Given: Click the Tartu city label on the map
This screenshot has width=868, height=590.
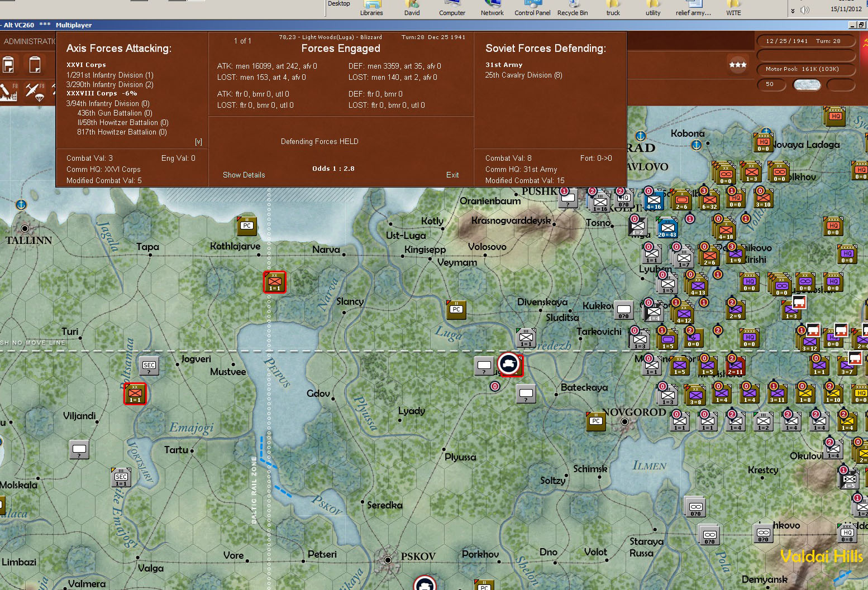Looking at the screenshot, I should pyautogui.click(x=176, y=449).
